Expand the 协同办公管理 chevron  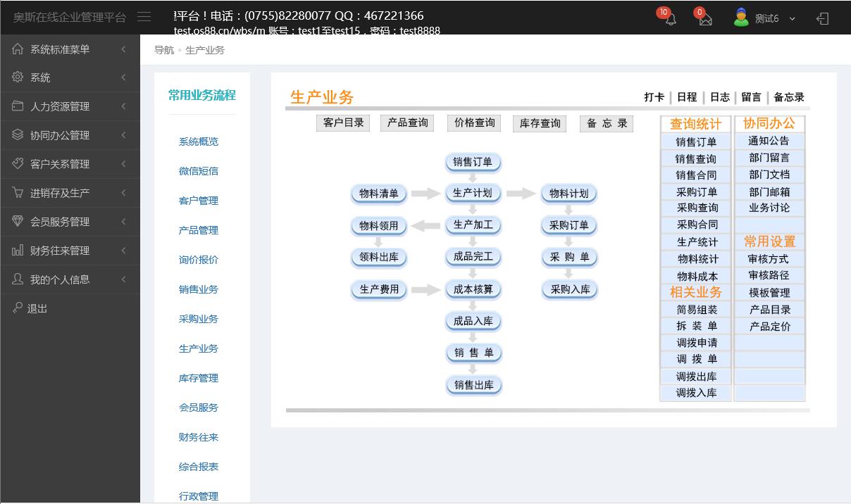(x=123, y=135)
